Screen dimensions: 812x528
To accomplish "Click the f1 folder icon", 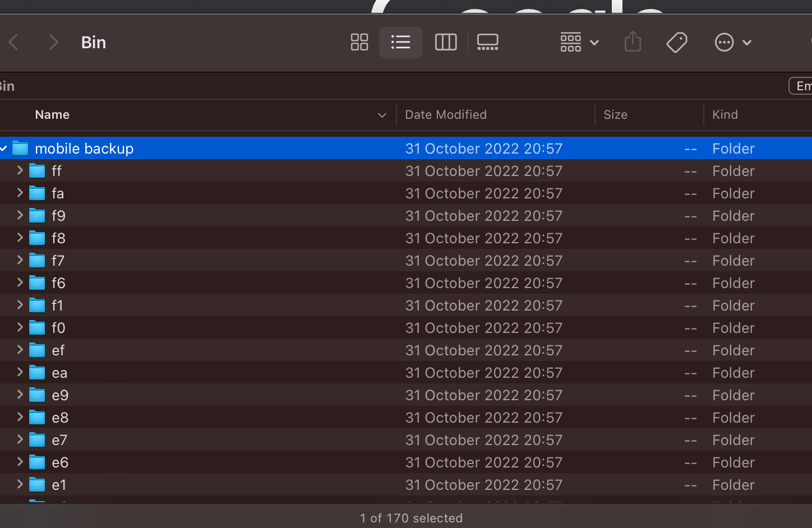I will pos(37,305).
